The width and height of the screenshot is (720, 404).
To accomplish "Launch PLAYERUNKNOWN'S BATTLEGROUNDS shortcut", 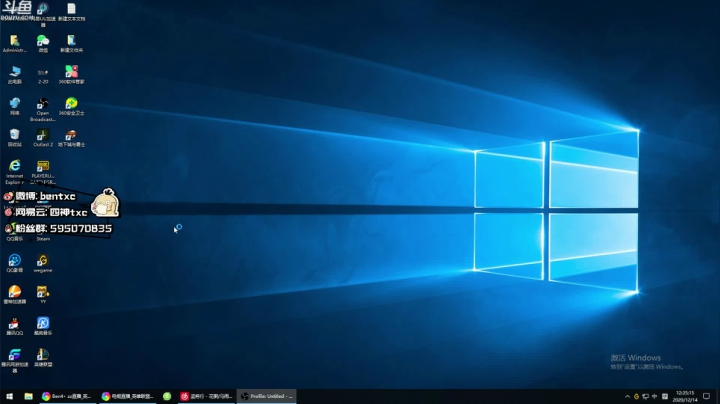I will coord(43,172).
